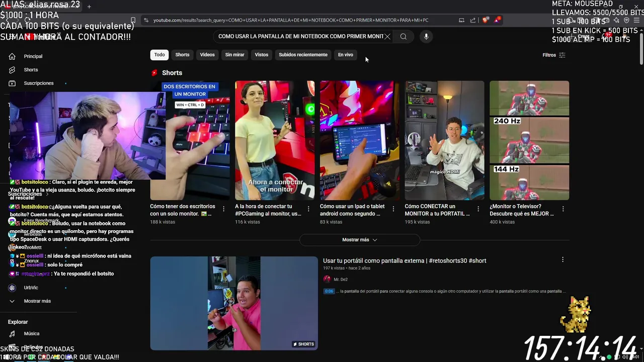
Task: Open a new browser tab with plus
Action: tap(89, 7)
